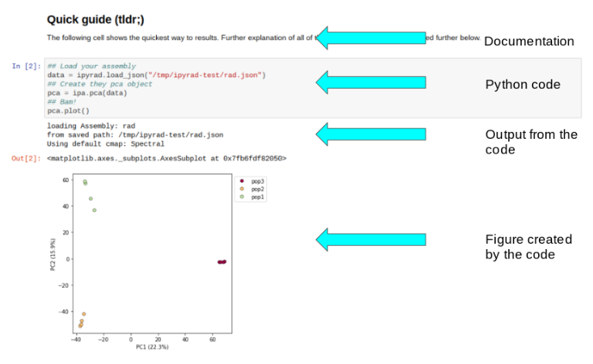This screenshot has width=593, height=364.
Task: Click the pop1 legend entry
Action: coord(252,197)
